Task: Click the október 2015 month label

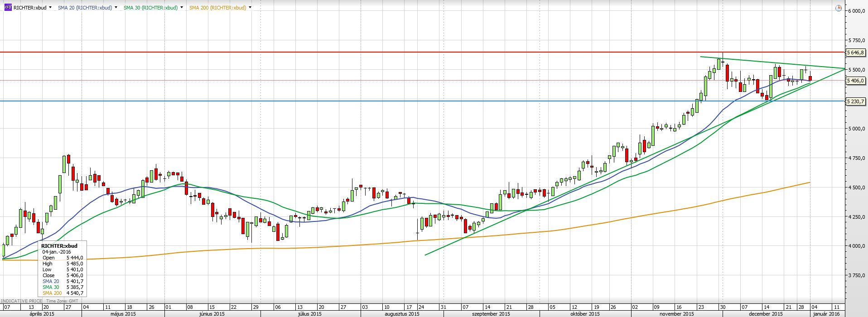Action: (x=585, y=314)
